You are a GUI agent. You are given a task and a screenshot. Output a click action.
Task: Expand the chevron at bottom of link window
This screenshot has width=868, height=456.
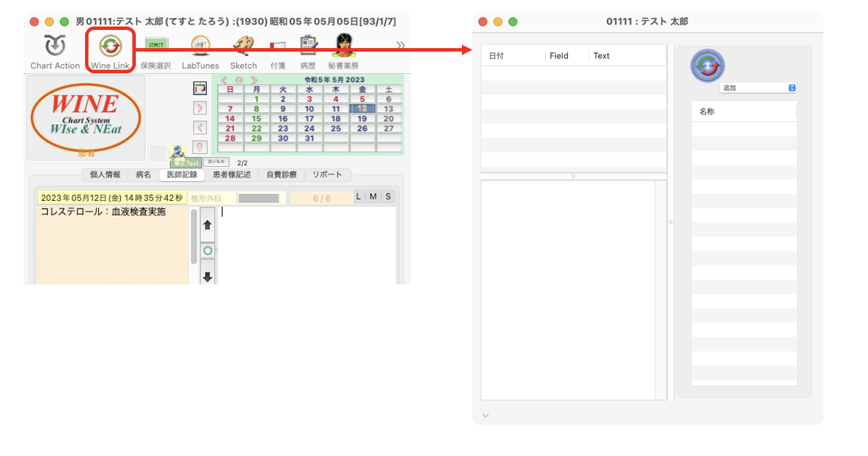click(486, 416)
